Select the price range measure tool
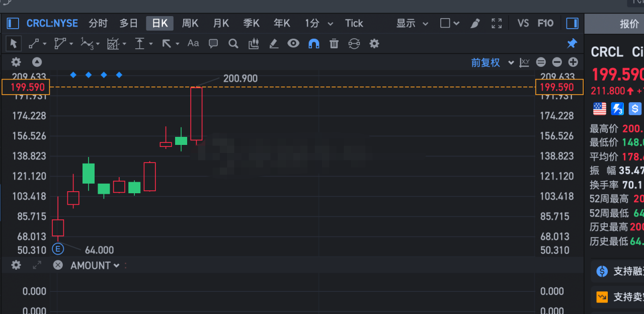This screenshot has width=644, height=314. [140, 44]
